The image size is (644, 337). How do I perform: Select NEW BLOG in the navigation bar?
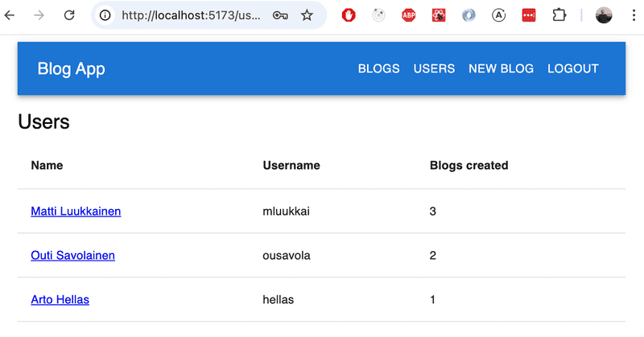tap(501, 68)
